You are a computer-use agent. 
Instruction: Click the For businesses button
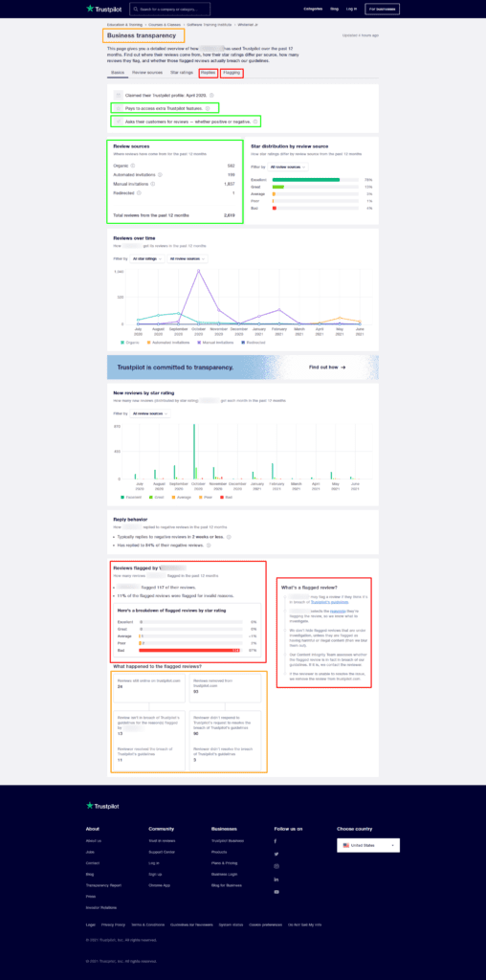pyautogui.click(x=383, y=9)
